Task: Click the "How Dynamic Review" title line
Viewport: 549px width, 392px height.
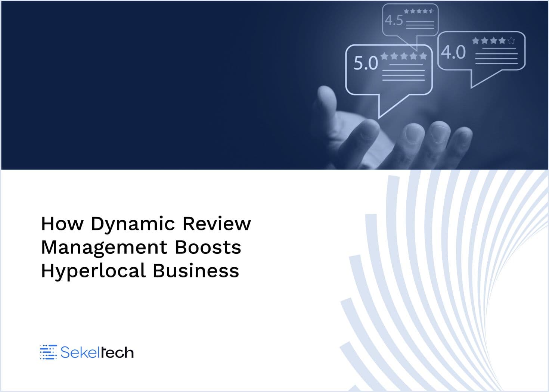Action: [146, 224]
